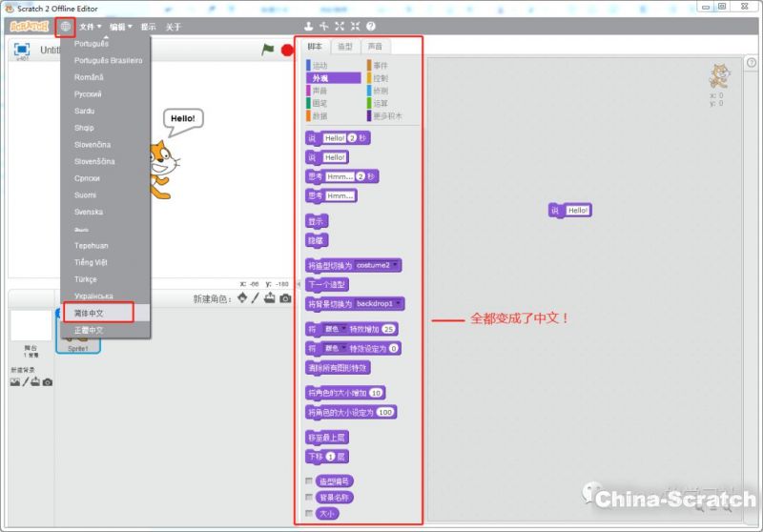763x532 pixels.
Task: Paint a new sprite brush icon
Action: pos(256,297)
